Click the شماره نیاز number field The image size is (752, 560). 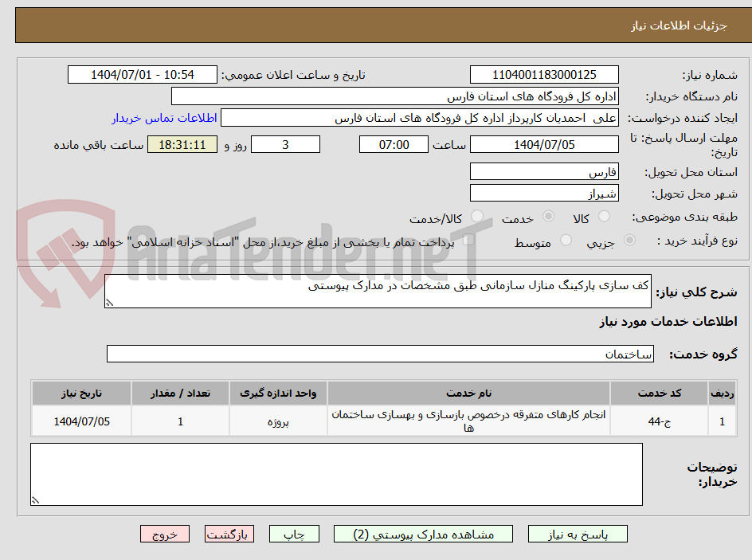[544, 72]
